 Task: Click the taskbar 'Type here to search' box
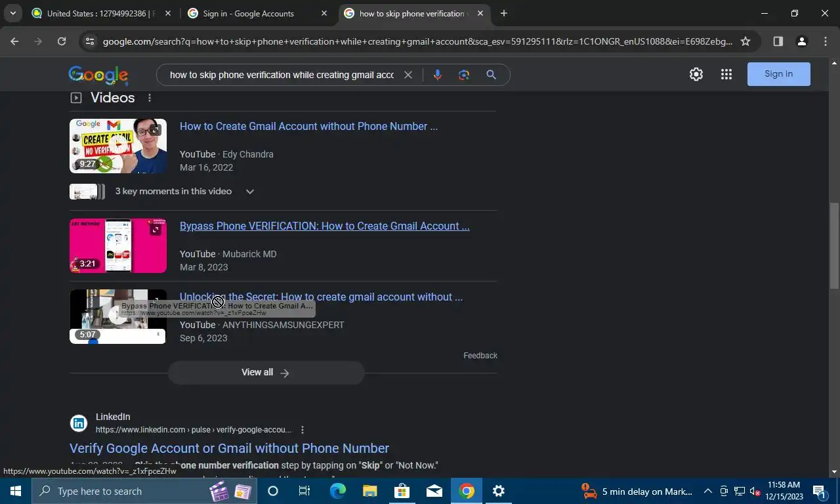[145, 491]
